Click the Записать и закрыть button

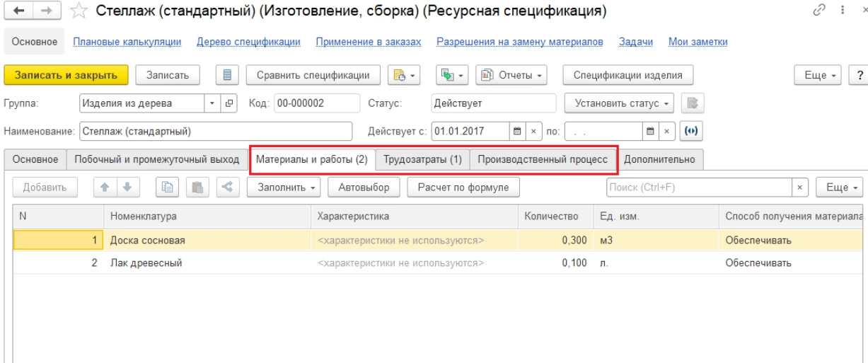tap(66, 74)
